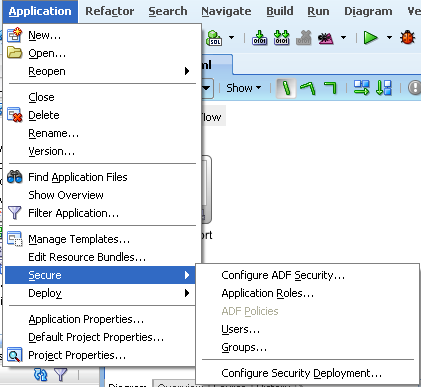The height and width of the screenshot is (387, 421).
Task: Select Close menu entry
Action: pos(103,97)
